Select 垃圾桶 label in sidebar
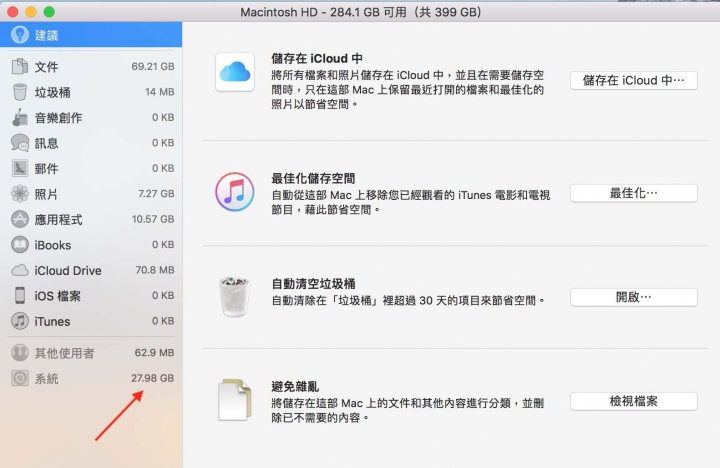Viewport: 720px width, 468px height. click(53, 92)
